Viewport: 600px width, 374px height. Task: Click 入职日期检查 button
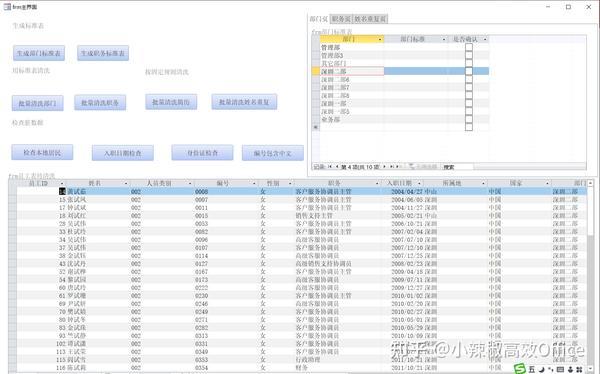122,153
